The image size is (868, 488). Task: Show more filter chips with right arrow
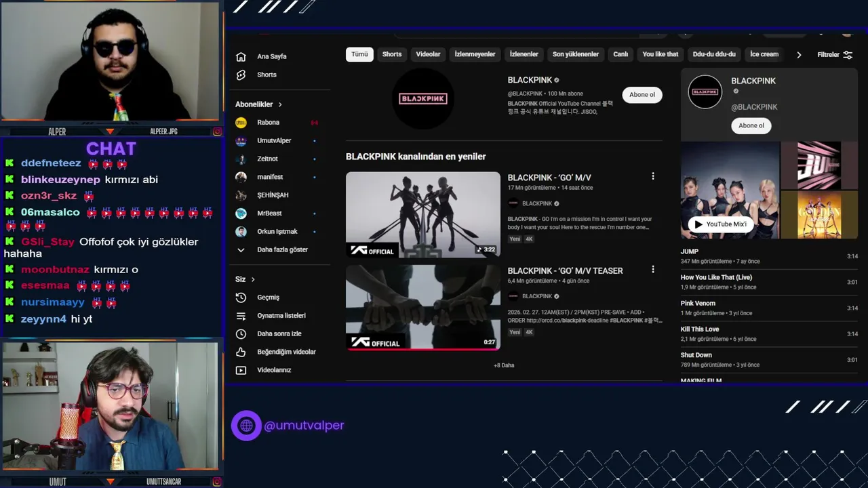tap(799, 55)
